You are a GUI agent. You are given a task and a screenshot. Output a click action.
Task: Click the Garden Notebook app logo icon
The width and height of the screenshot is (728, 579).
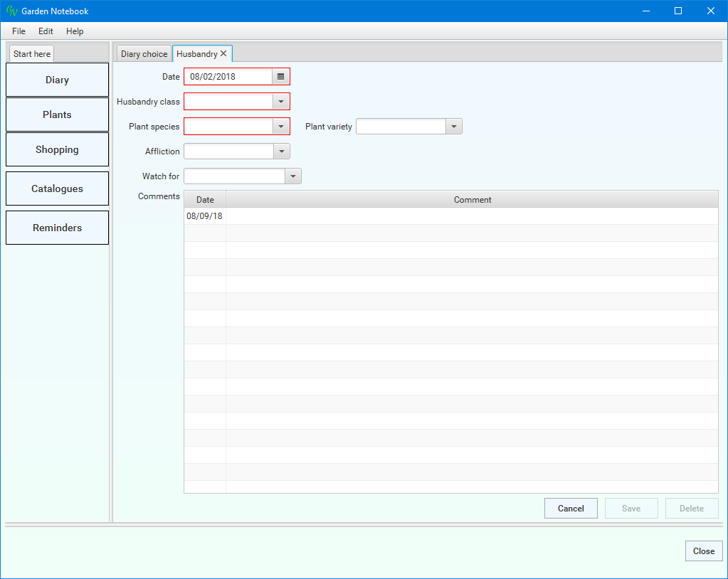[11, 11]
